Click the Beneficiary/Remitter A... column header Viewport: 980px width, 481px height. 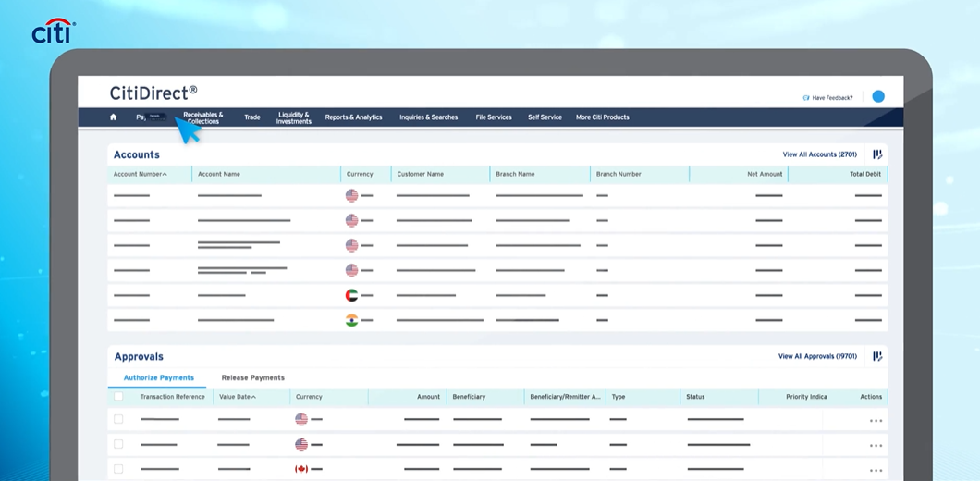[x=565, y=397]
